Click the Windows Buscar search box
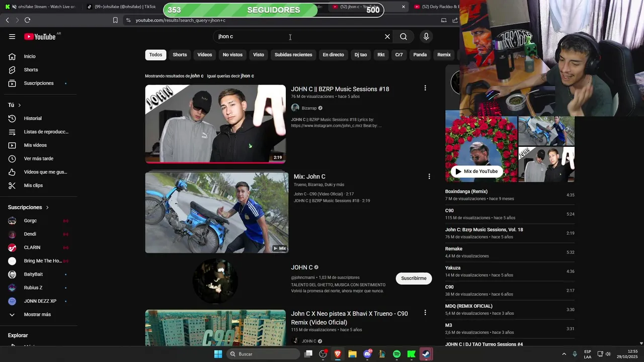644x362 pixels. tap(263, 354)
